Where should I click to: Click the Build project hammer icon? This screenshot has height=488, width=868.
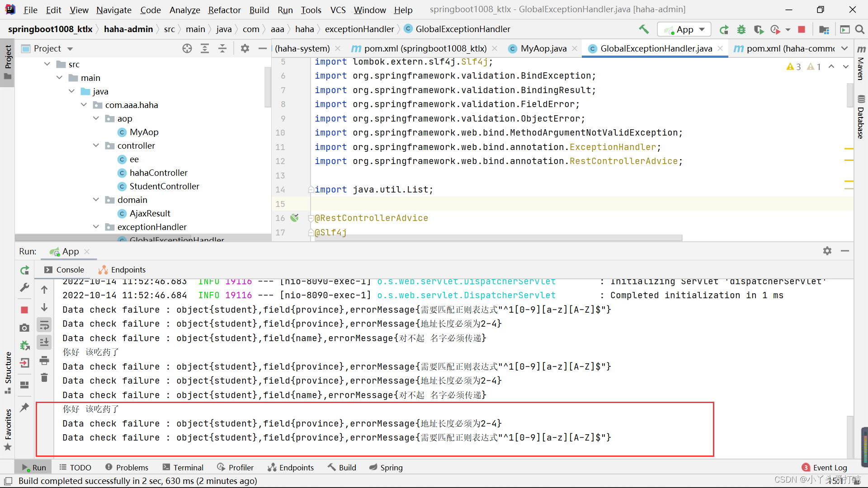(644, 29)
